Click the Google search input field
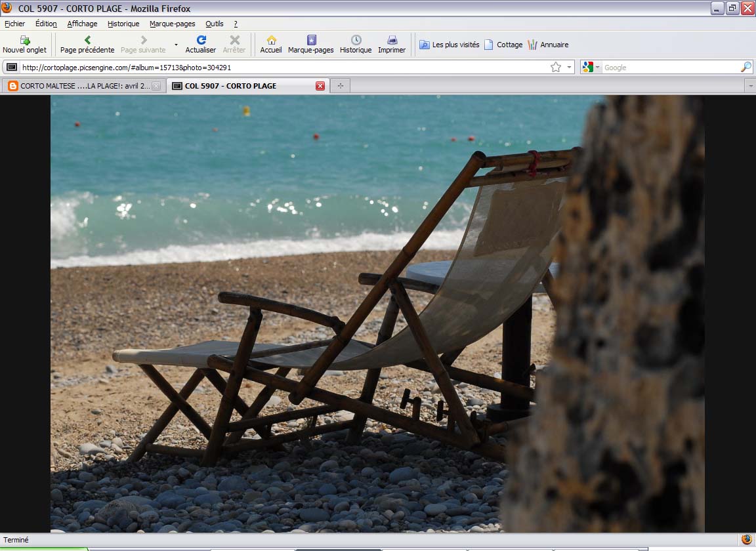Viewport: 756px width, 551px height. click(x=671, y=68)
